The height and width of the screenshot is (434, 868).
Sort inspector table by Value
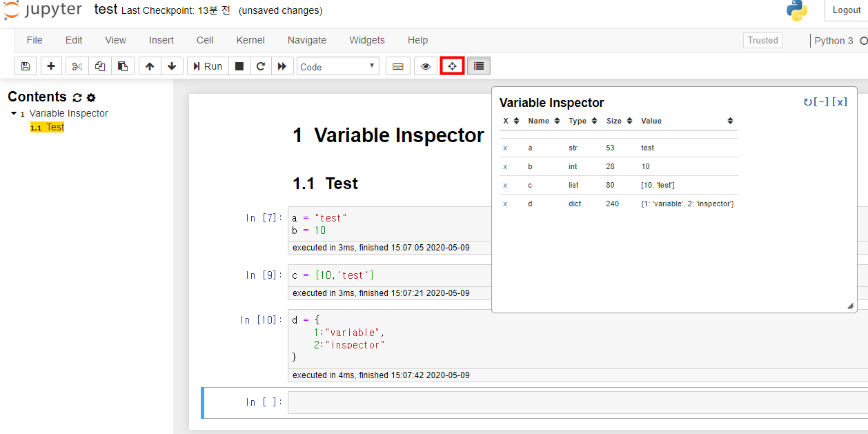tap(687, 121)
